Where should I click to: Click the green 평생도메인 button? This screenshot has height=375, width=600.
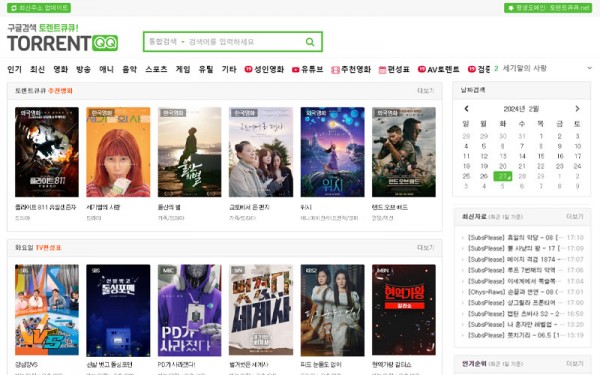tap(548, 8)
